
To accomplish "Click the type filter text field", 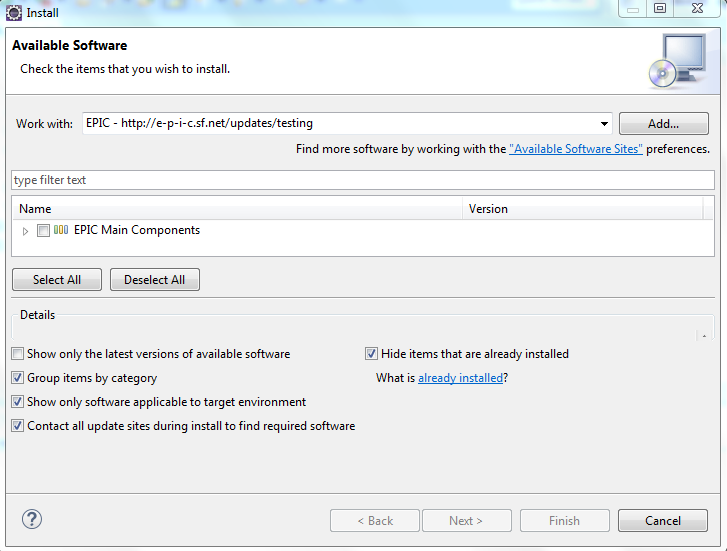I will point(363,180).
